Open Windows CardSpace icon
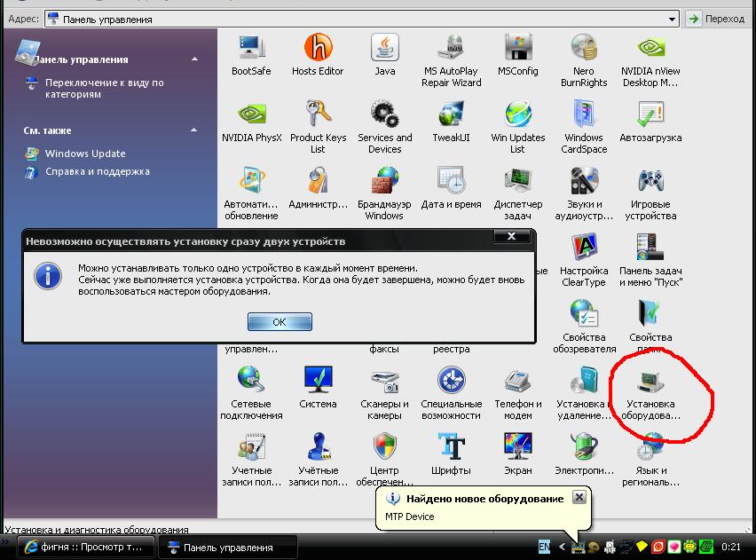Screen dimensions: 756x560 [x=584, y=127]
